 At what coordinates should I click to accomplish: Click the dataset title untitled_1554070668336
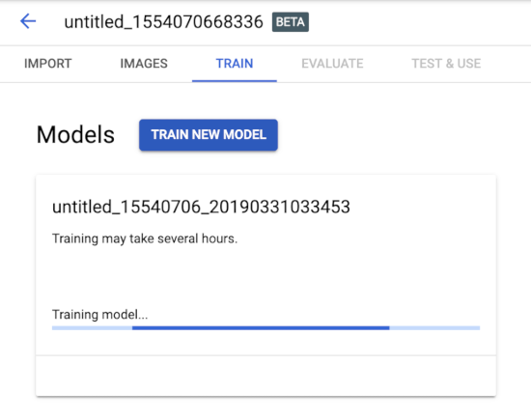click(163, 22)
